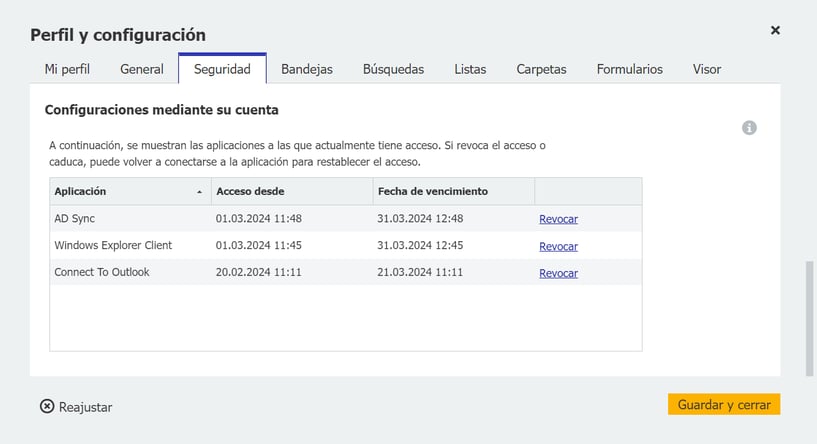This screenshot has height=444, width=817.
Task: Select the Windows Explorer Client cell
Action: (x=113, y=245)
